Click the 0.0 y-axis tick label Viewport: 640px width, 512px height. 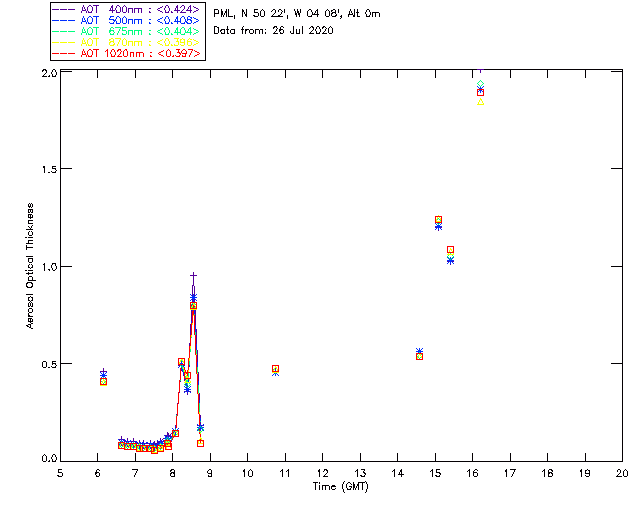tap(49, 459)
